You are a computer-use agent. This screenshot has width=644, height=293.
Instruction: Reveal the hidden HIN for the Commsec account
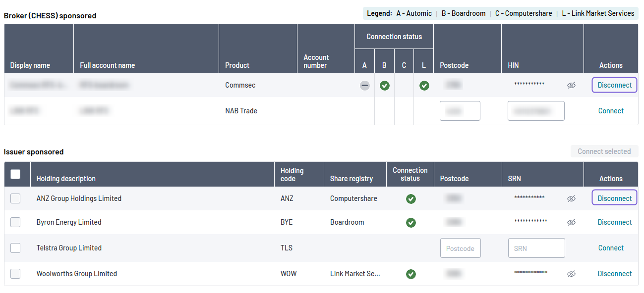pyautogui.click(x=571, y=85)
